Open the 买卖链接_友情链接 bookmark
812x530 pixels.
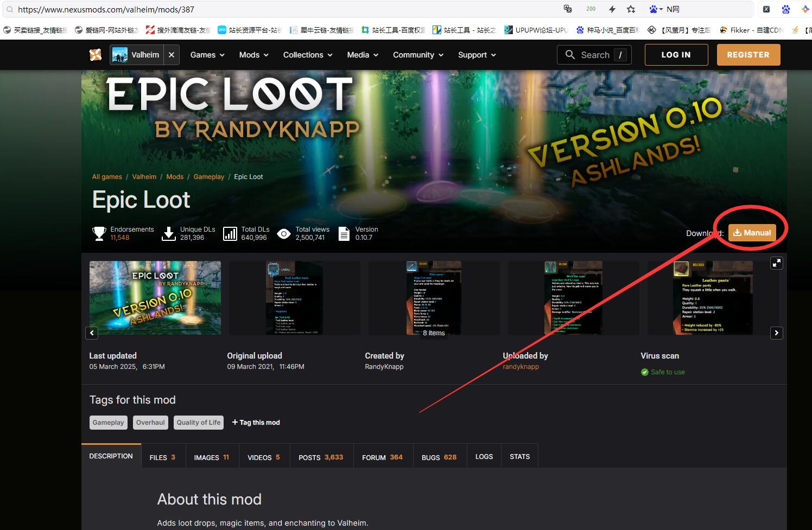pyautogui.click(x=35, y=30)
